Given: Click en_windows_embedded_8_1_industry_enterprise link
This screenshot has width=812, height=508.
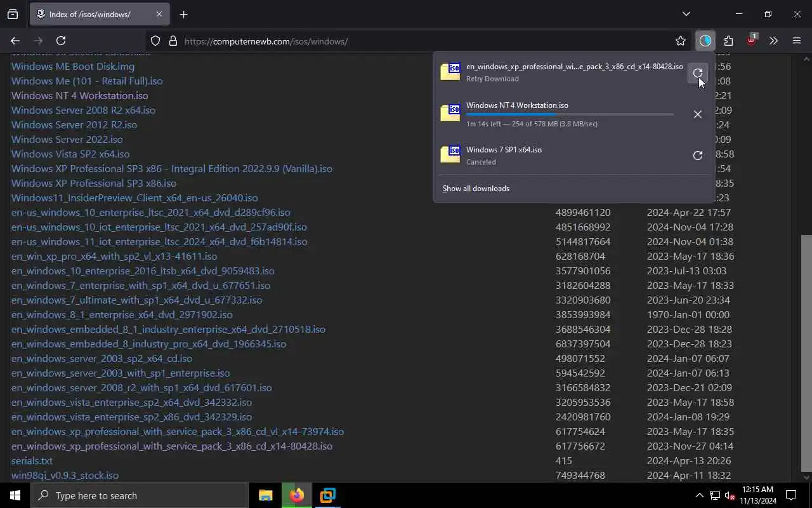Looking at the screenshot, I should [x=168, y=329].
